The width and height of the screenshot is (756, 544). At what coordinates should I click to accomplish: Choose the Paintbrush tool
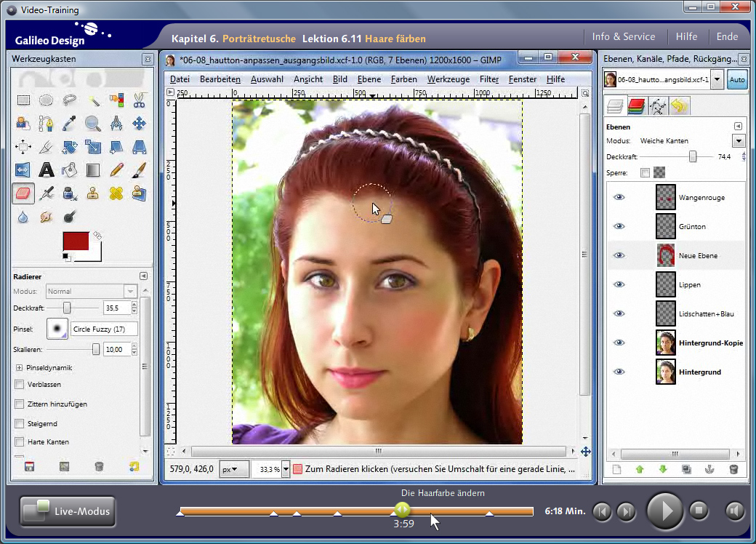pyautogui.click(x=139, y=170)
